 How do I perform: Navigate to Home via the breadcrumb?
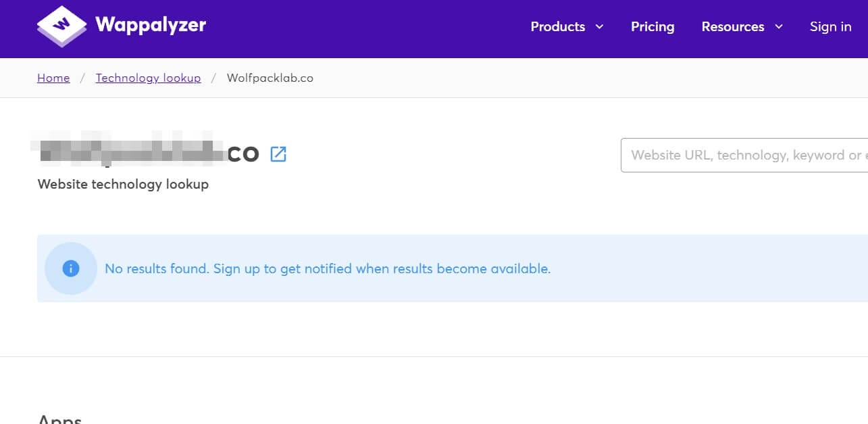tap(53, 78)
